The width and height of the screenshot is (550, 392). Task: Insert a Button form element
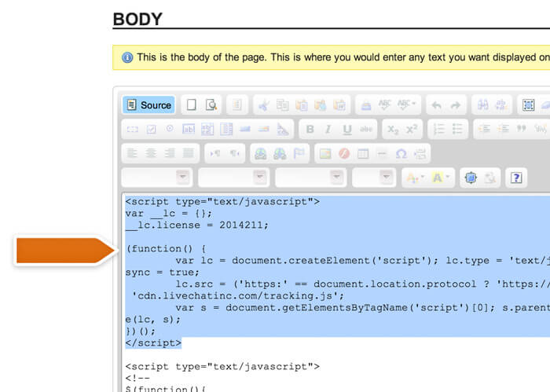[245, 130]
